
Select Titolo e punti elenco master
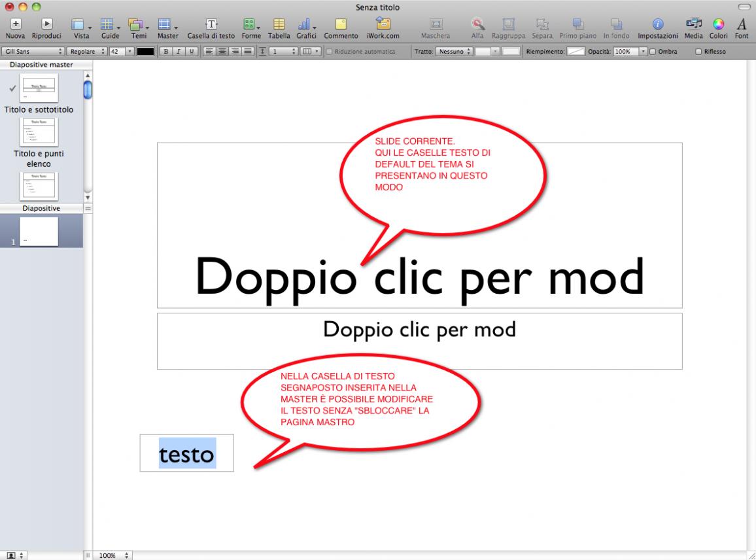[x=39, y=131]
